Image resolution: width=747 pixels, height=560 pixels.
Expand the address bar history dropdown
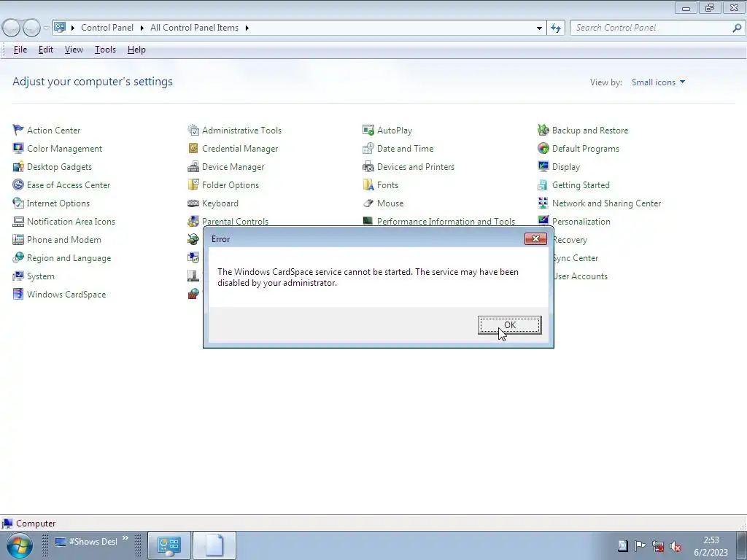[539, 28]
